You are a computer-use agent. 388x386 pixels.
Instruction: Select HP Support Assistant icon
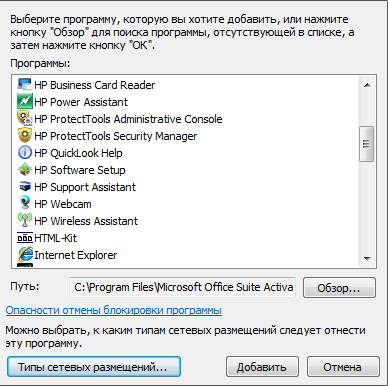click(x=25, y=187)
